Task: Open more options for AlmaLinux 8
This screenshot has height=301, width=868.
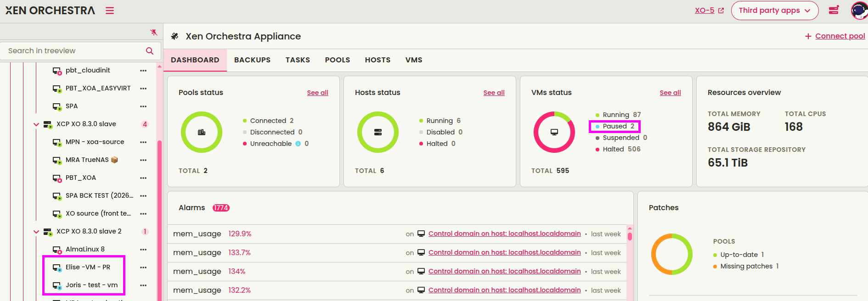Action: 143,250
